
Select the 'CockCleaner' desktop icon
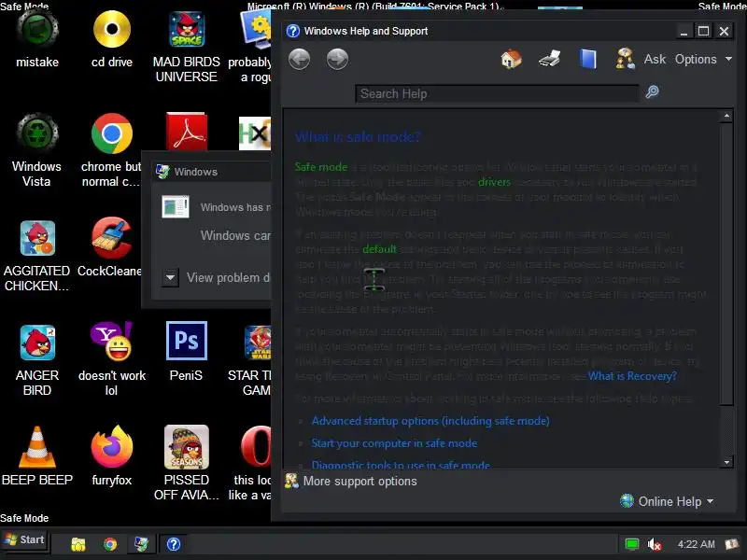tap(111, 247)
